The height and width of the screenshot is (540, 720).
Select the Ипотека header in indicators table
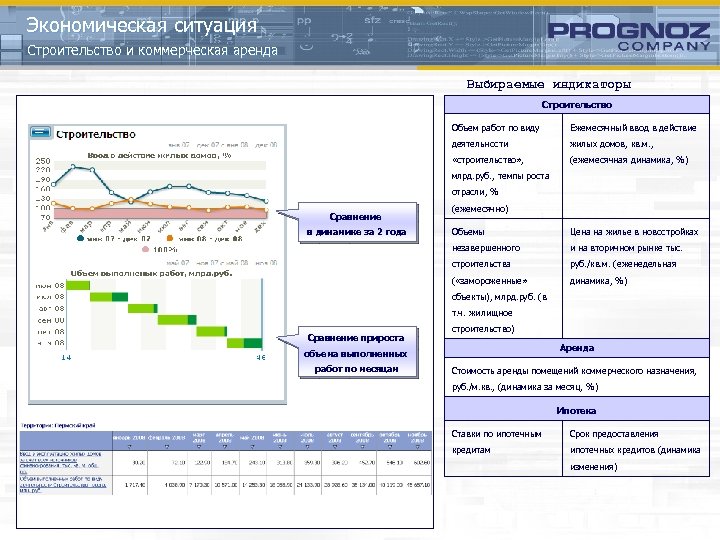[577, 411]
